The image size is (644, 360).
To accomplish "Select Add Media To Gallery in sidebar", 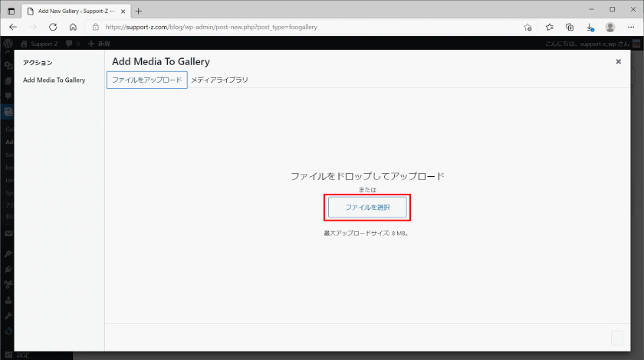I will [x=54, y=80].
